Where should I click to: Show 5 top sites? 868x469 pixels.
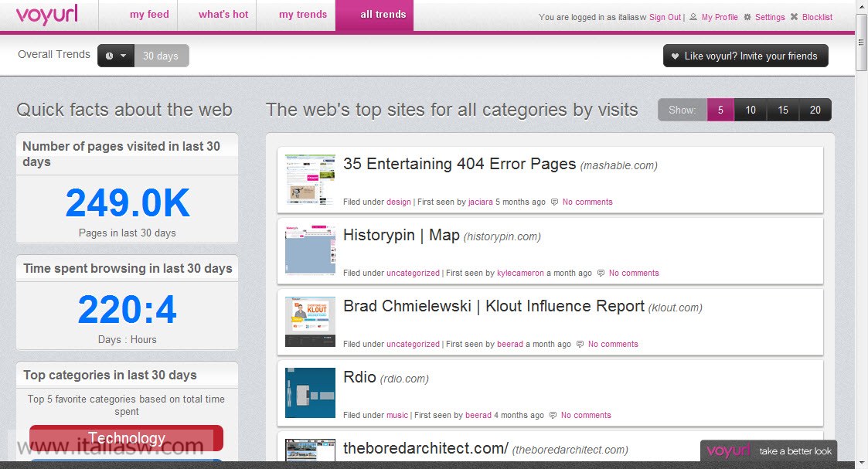pos(720,110)
